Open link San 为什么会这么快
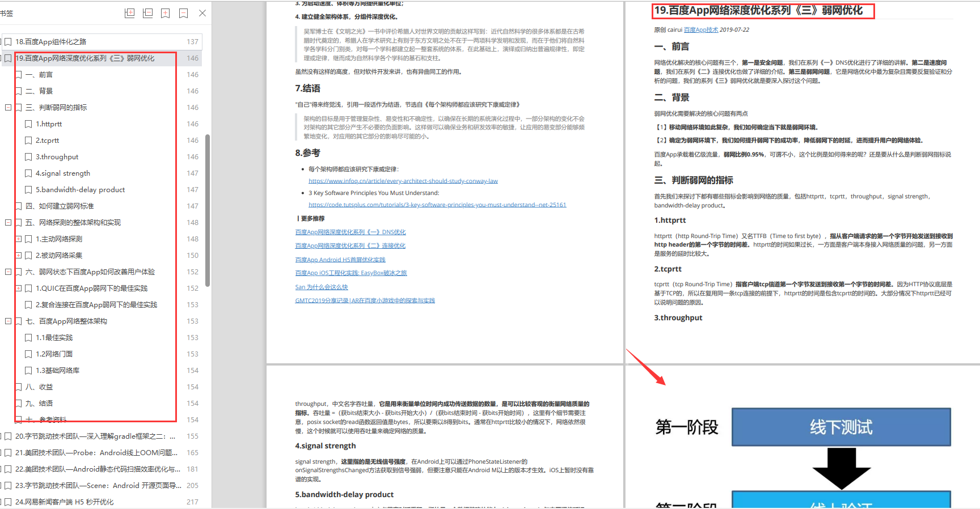Screen dimensions: 980x509 [322, 287]
